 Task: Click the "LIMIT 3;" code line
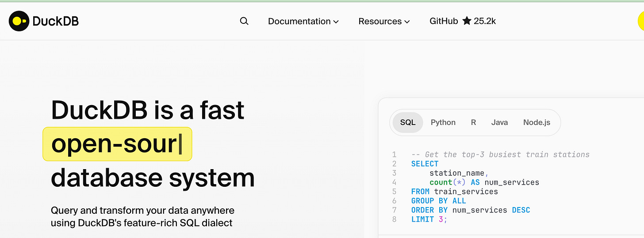(429, 219)
